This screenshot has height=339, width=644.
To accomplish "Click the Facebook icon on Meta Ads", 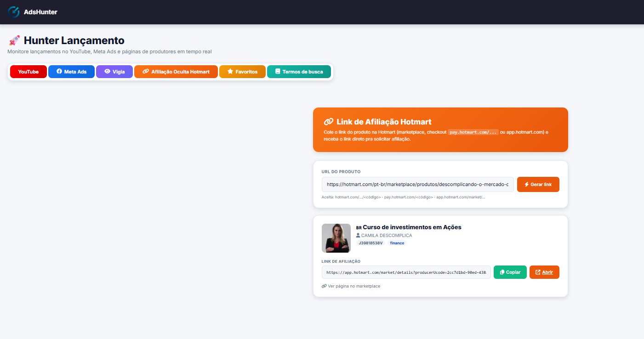I will 59,72.
